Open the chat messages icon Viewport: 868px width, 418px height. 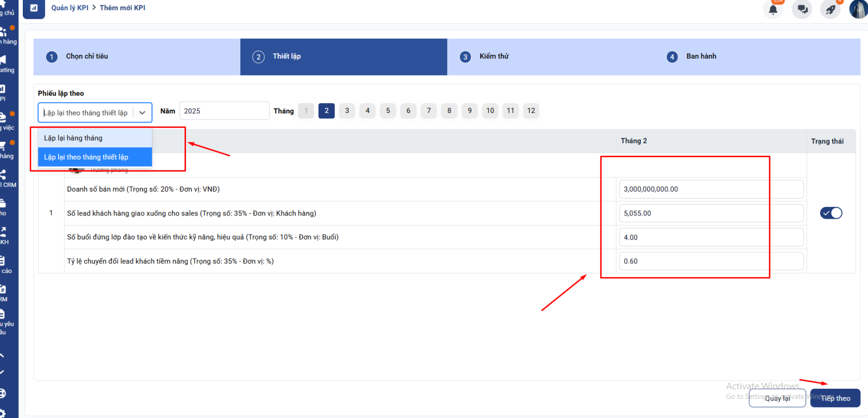point(802,9)
